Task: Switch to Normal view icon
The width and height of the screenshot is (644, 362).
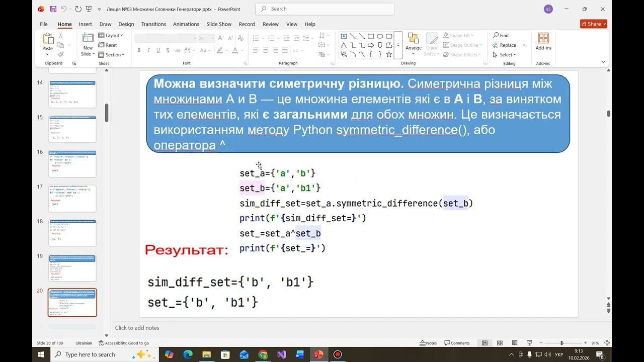Action: coord(485,343)
